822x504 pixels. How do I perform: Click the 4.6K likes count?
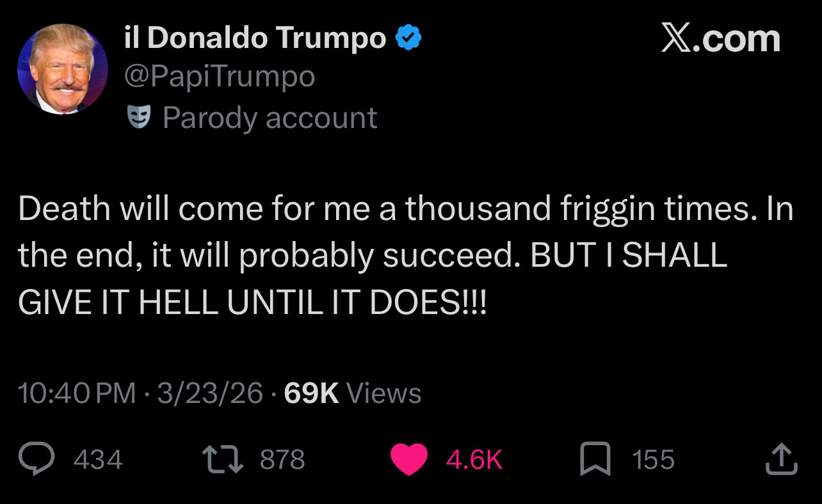474,460
